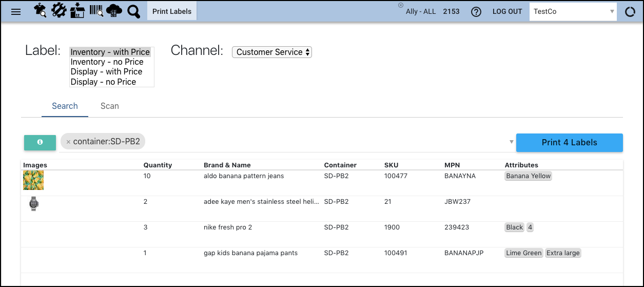Viewport: 644px width, 287px height.
Task: Expand the search filter dropdown arrow
Action: coord(511,142)
